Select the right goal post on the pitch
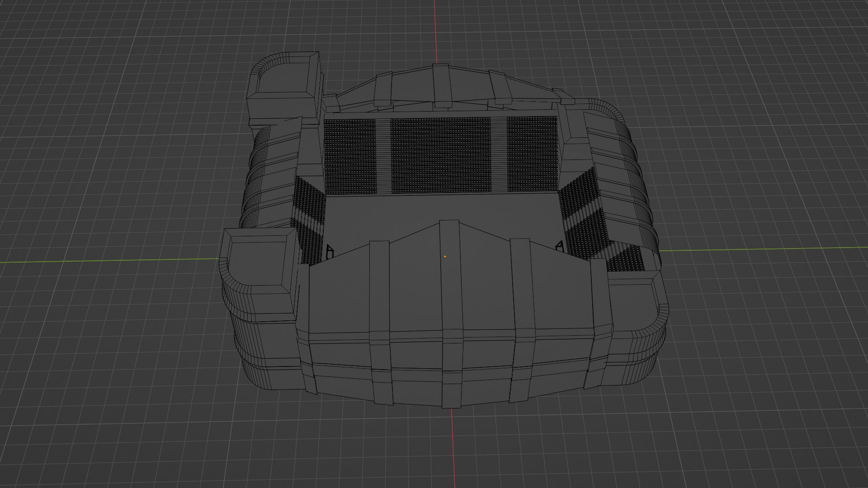 point(560,246)
